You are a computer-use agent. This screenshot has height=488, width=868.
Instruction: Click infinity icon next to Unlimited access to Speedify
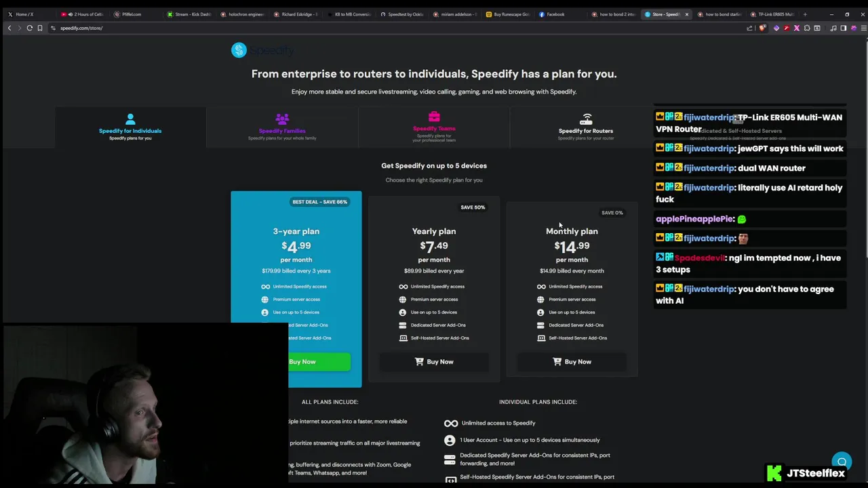pyautogui.click(x=451, y=424)
